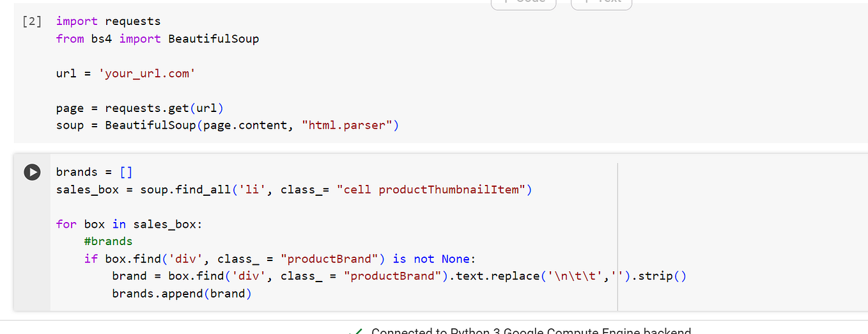Click the green connected checkmark in status bar
Viewport: 868px width, 334px height.
[355, 331]
